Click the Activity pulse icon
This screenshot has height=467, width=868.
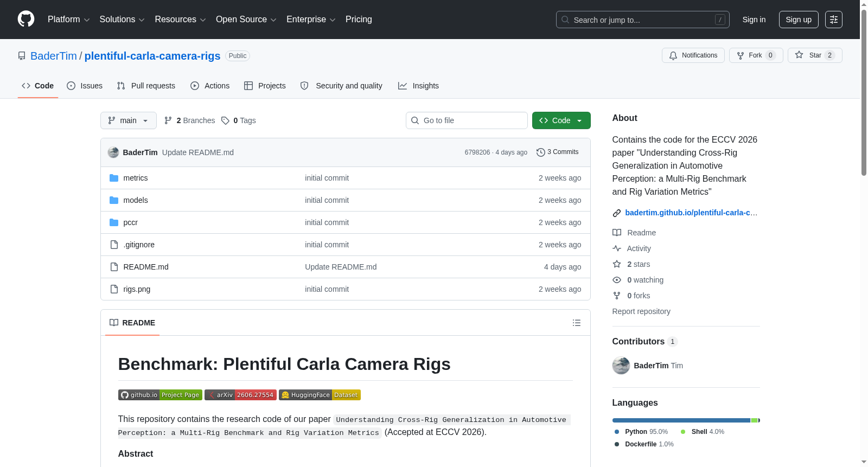pos(617,248)
